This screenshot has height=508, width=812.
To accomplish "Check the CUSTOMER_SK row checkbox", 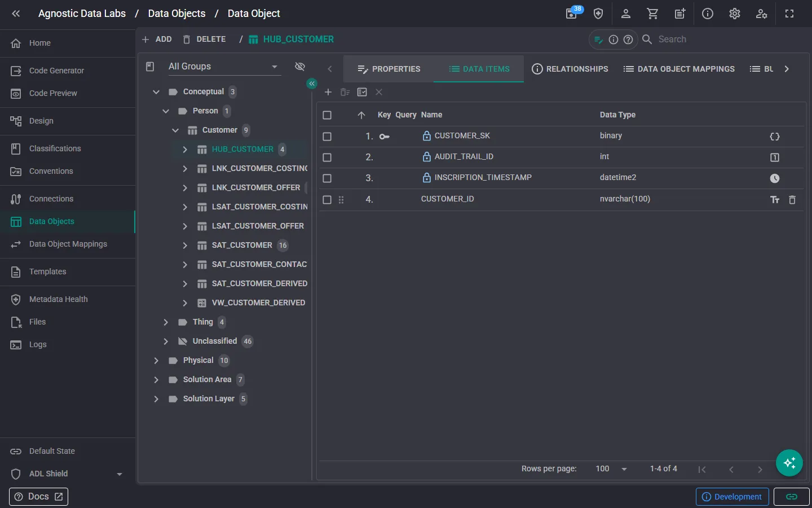I will [x=327, y=137].
